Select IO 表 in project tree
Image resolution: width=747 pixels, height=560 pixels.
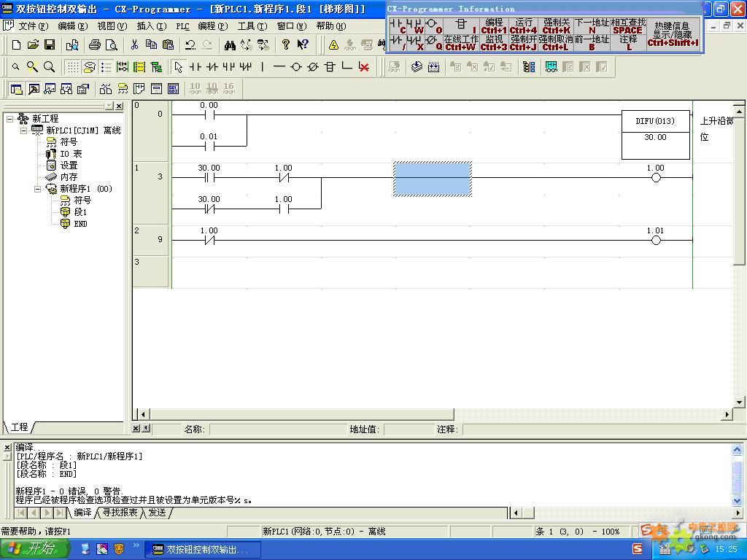[x=71, y=154]
